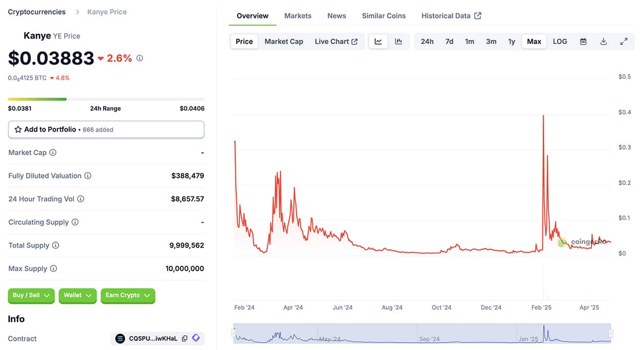
Task: Copy the contract address with the copy icon
Action: coord(185,339)
